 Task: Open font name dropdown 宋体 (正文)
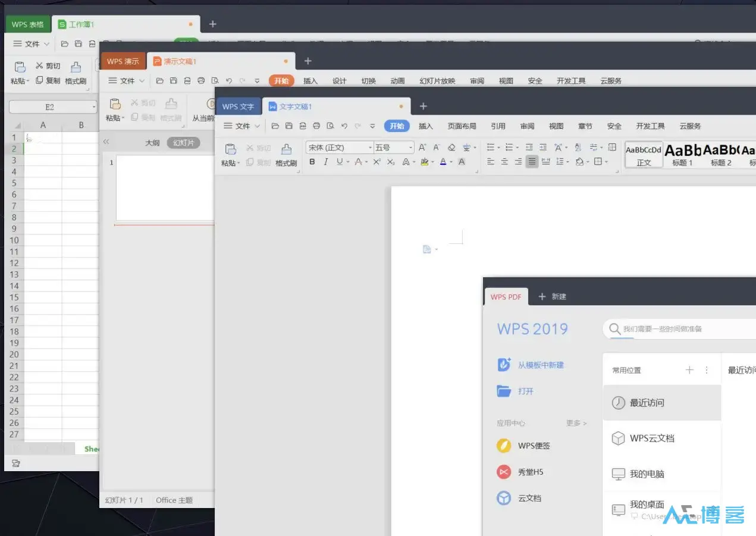(370, 148)
